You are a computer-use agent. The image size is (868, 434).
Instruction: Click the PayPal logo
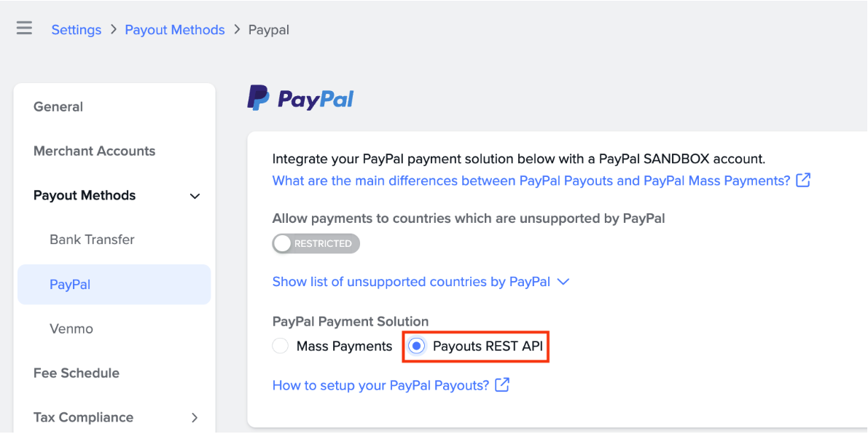[300, 98]
